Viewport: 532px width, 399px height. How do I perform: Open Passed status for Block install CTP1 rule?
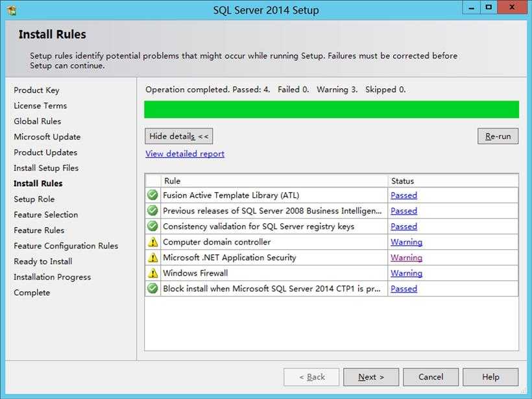(404, 289)
